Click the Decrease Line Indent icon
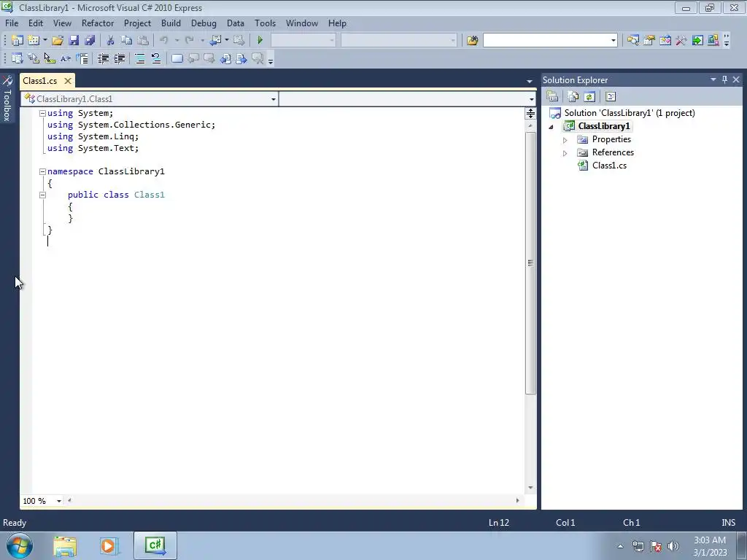The height and width of the screenshot is (560, 747). click(103, 58)
